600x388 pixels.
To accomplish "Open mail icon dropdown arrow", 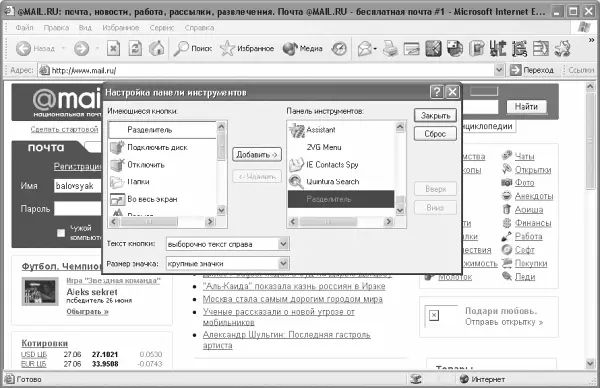I will (375, 49).
